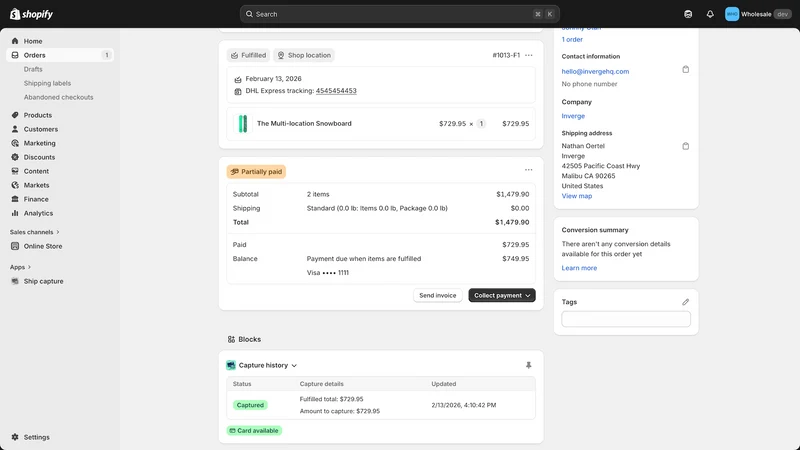
Task: Click the $1,479.90 Total amount
Action: (x=512, y=222)
